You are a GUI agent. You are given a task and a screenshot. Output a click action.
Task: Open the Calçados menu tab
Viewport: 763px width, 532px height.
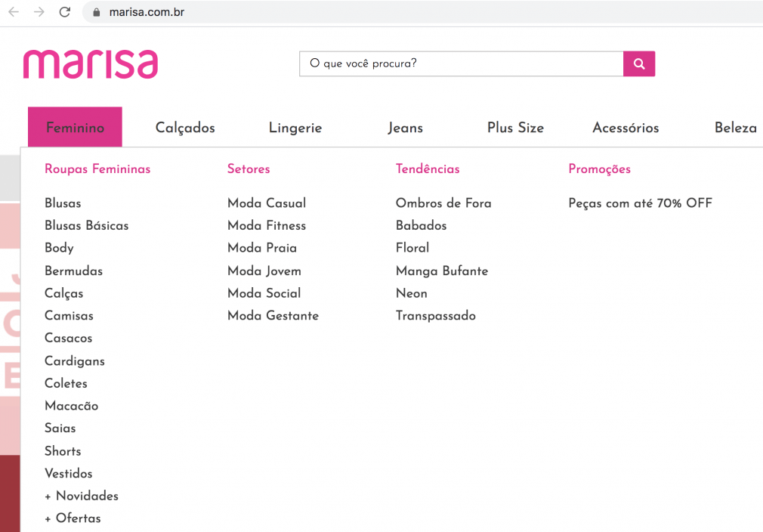click(x=185, y=128)
